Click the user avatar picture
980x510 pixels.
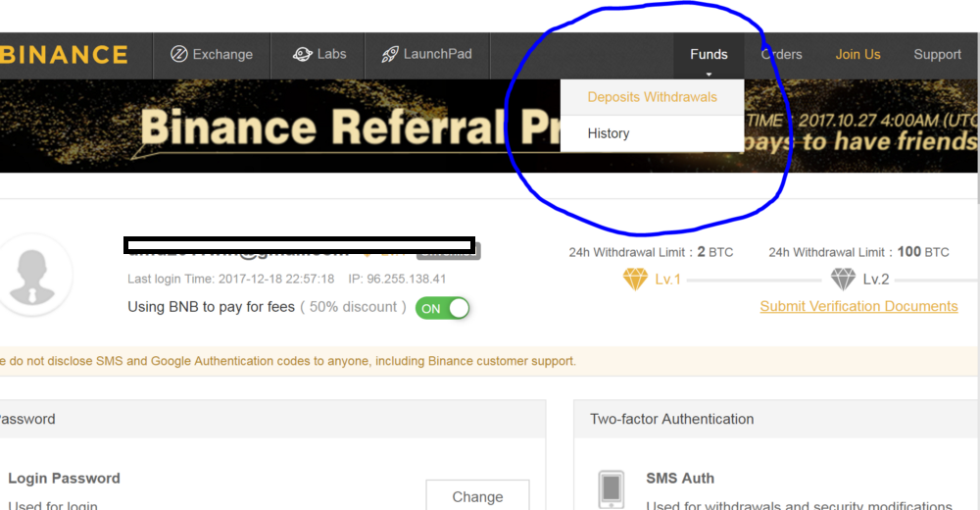32,275
